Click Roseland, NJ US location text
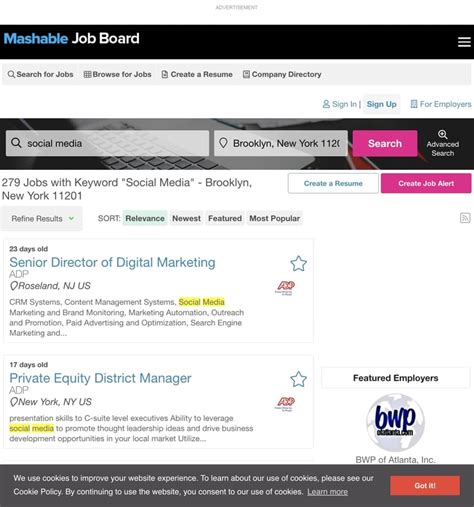Viewport: 474px width, 507px height. (x=54, y=286)
